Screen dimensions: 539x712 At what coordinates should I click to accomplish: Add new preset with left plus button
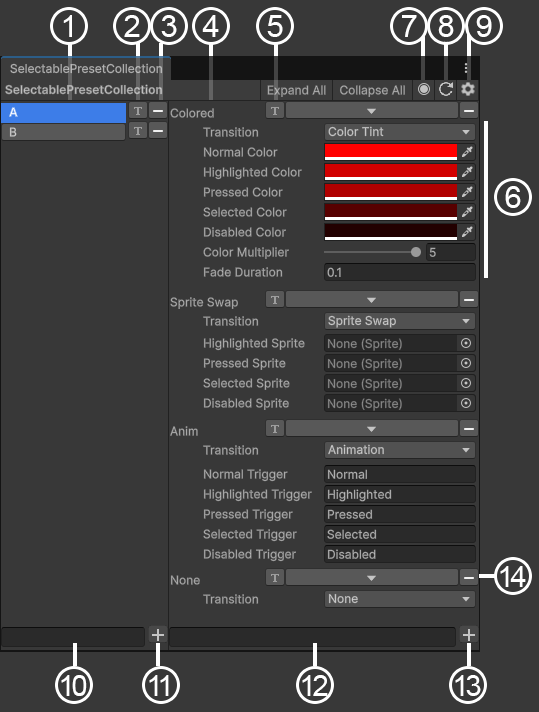(158, 635)
